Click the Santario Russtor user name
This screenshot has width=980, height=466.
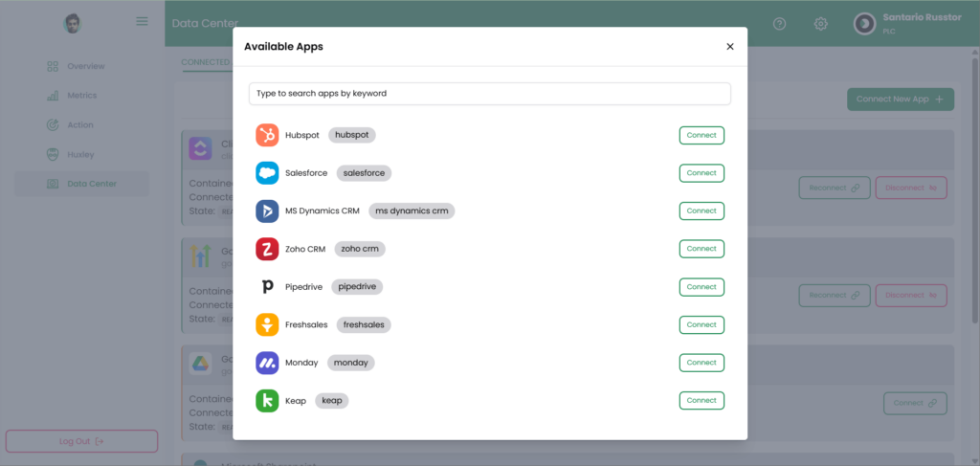(x=922, y=17)
